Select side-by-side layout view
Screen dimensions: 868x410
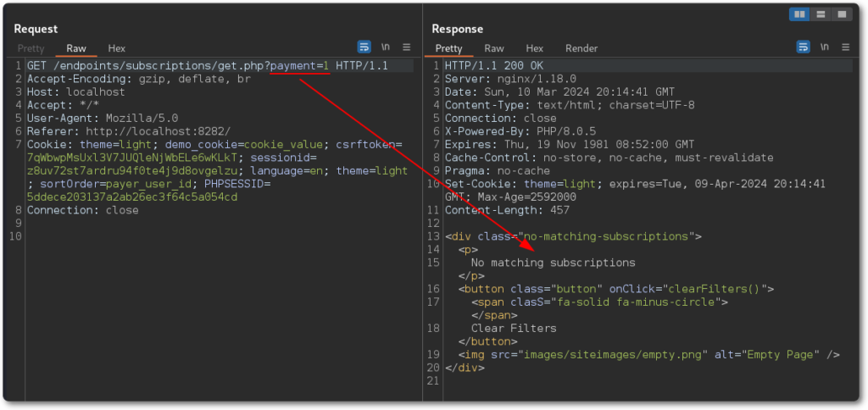click(799, 14)
